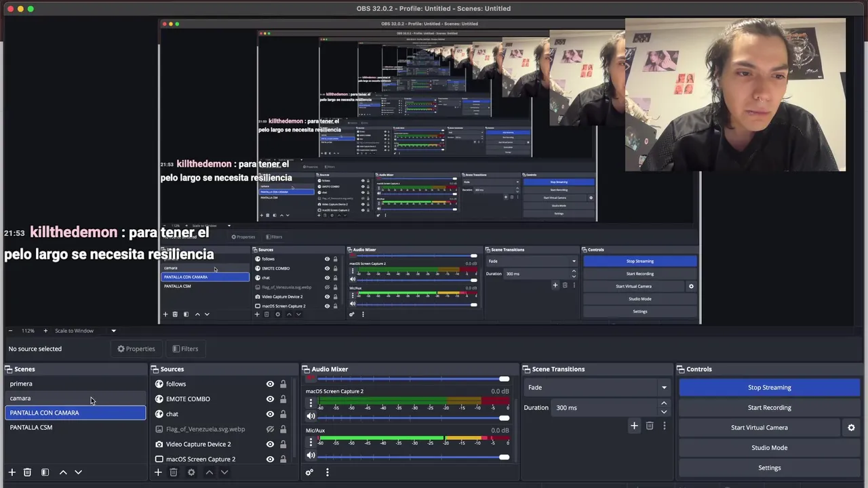868x488 pixels.
Task: Remove selected scene with Scenes trash icon
Action: tap(27, 472)
